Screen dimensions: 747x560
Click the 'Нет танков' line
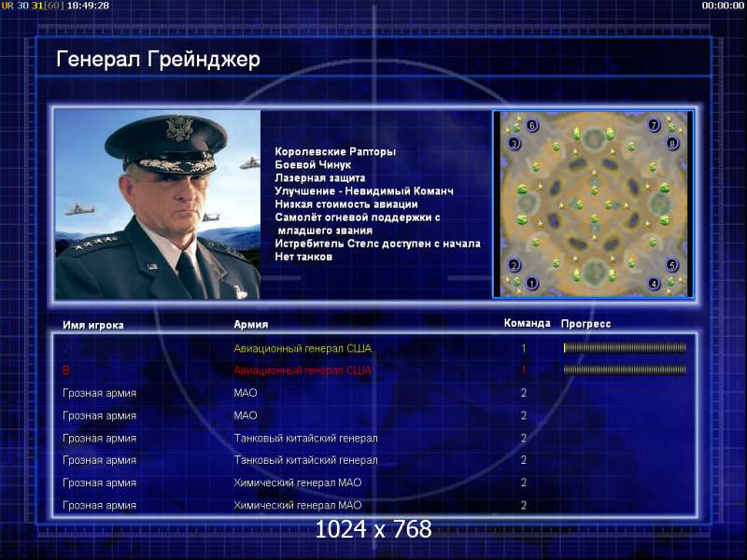(303, 257)
